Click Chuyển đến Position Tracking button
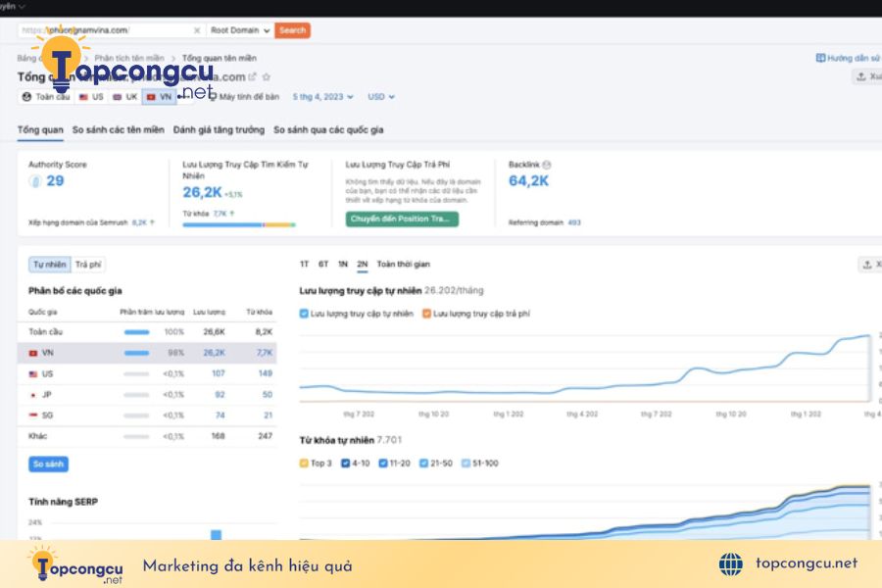The image size is (882, 588). (x=402, y=219)
